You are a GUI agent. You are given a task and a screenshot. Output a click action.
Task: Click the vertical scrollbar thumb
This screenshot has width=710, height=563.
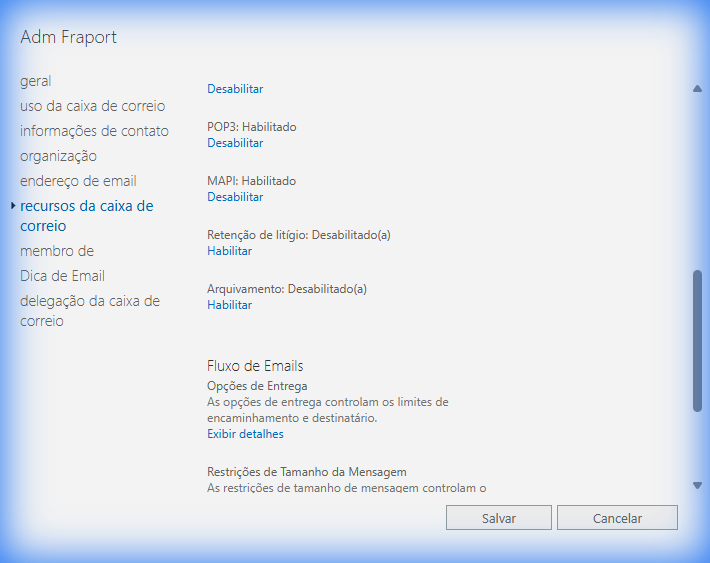pyautogui.click(x=697, y=340)
